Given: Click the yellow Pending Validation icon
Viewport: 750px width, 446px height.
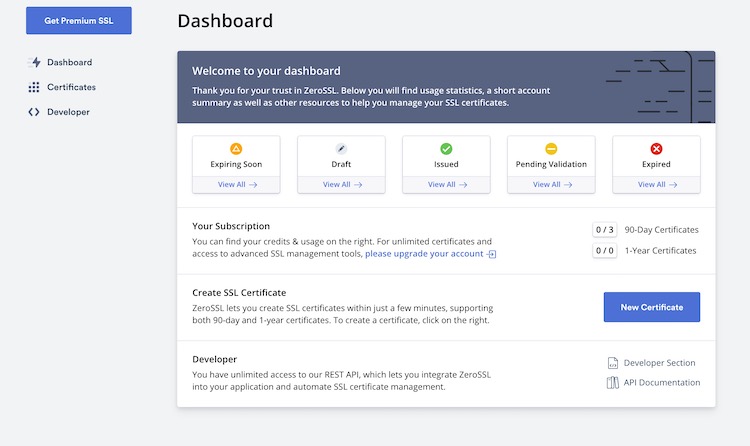Looking at the screenshot, I should (551, 149).
